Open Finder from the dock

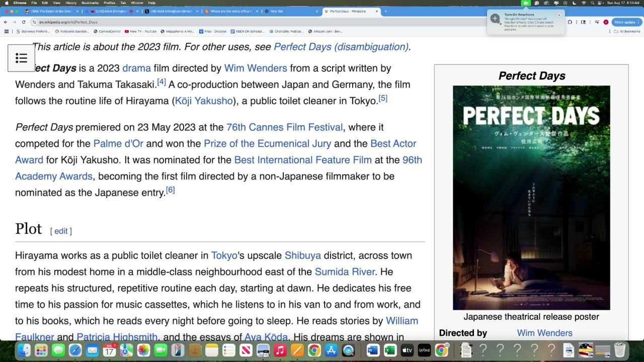pos(24,350)
